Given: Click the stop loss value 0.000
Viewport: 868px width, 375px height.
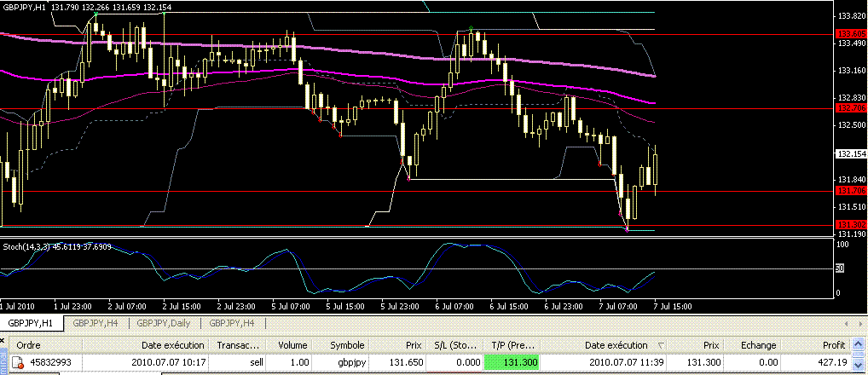Looking at the screenshot, I should 469,363.
